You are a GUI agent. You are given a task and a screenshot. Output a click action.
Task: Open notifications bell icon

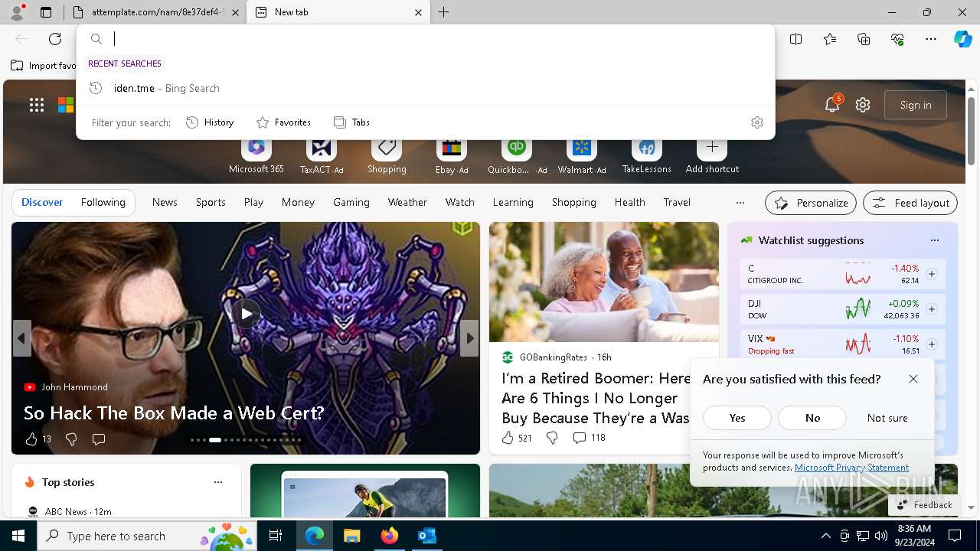point(832,105)
